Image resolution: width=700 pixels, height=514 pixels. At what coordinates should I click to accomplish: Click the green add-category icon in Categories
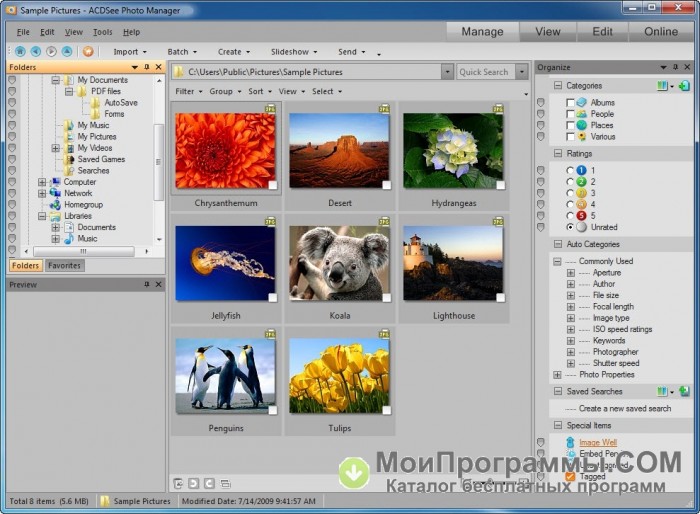click(x=684, y=86)
